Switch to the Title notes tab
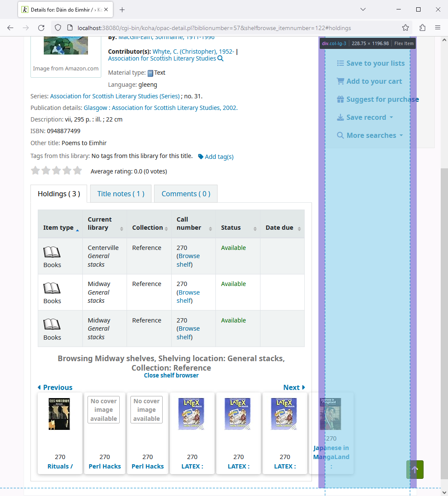 [x=121, y=194]
